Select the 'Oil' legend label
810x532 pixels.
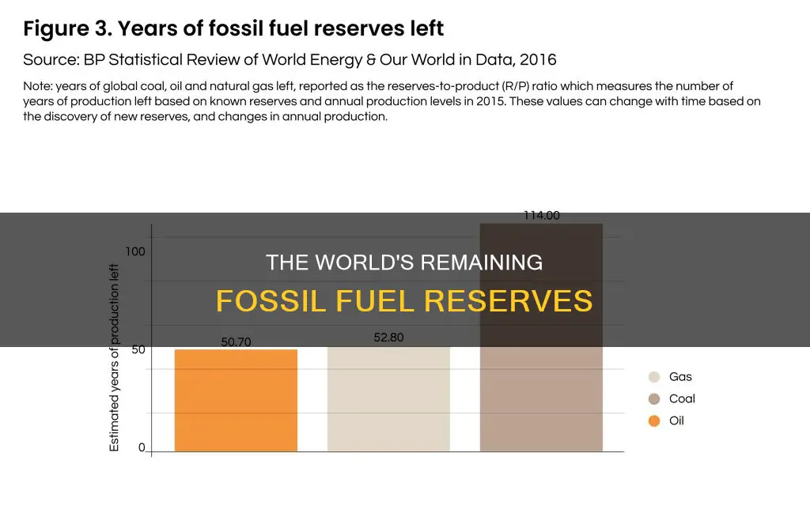pos(676,421)
